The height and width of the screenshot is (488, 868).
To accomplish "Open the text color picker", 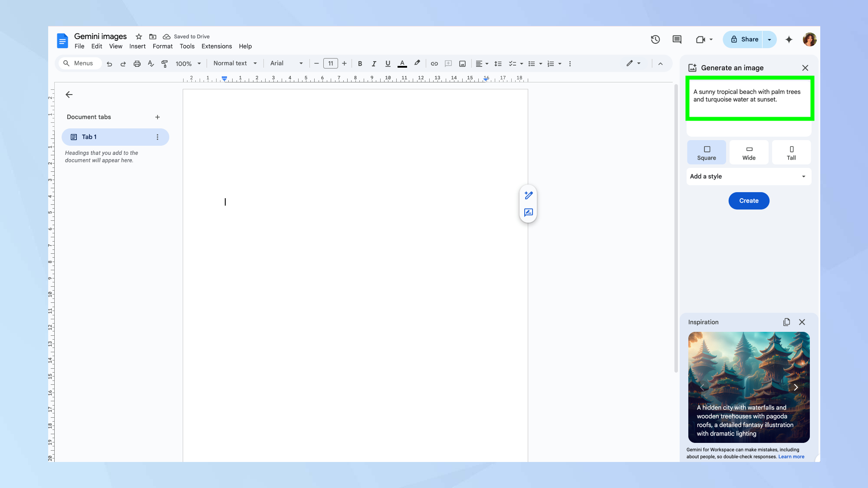I will coord(402,64).
